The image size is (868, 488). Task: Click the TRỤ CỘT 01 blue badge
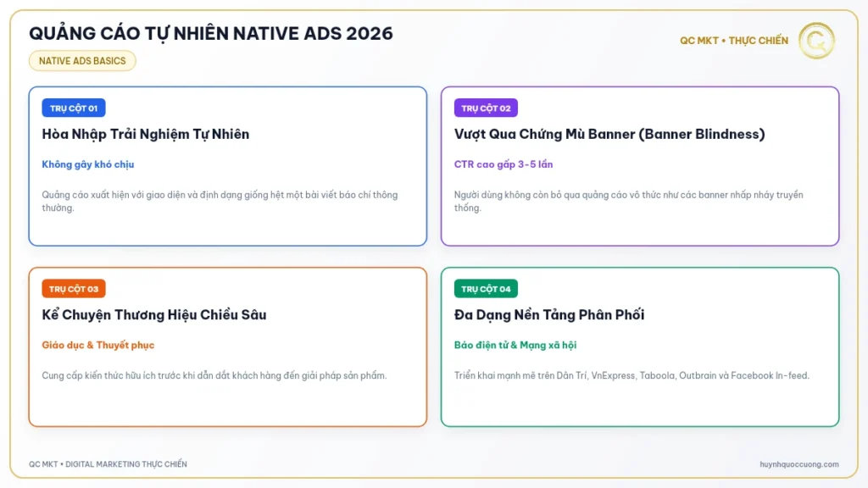pos(74,108)
